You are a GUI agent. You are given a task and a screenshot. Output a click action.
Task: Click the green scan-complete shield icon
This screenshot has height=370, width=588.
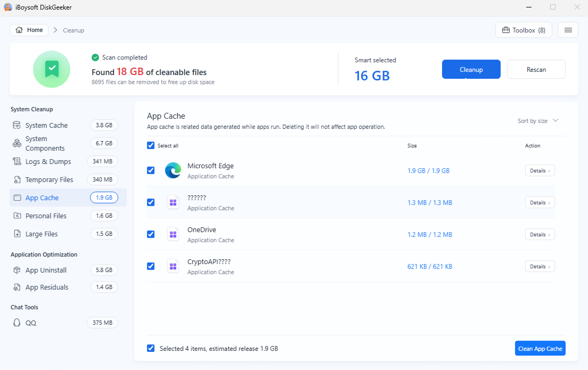[x=52, y=69]
